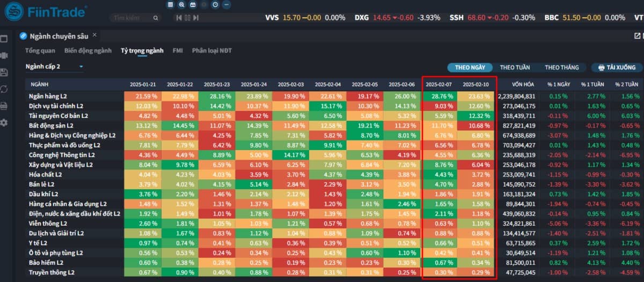
Task: Click the table grid icon in top toolbar
Action: pyautogui.click(x=171, y=4)
